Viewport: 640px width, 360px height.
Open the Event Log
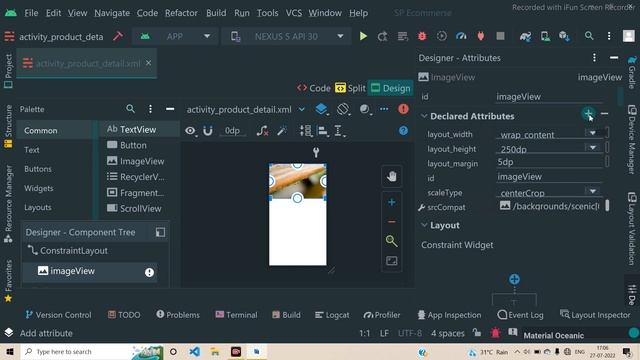[520, 315]
